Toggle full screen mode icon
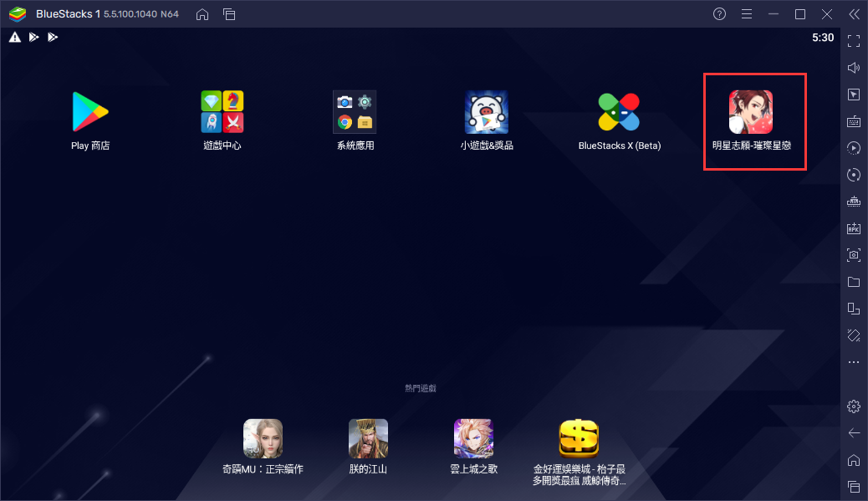Viewport: 868px width, 501px height. 854,40
